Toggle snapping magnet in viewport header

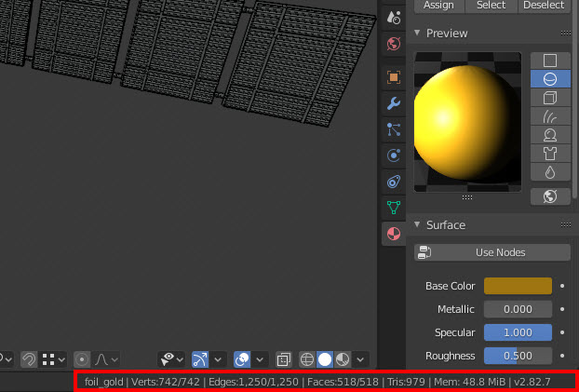[29, 359]
